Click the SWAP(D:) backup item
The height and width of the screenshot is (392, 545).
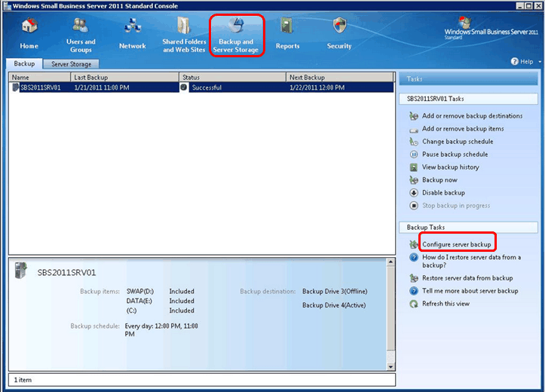pos(139,291)
